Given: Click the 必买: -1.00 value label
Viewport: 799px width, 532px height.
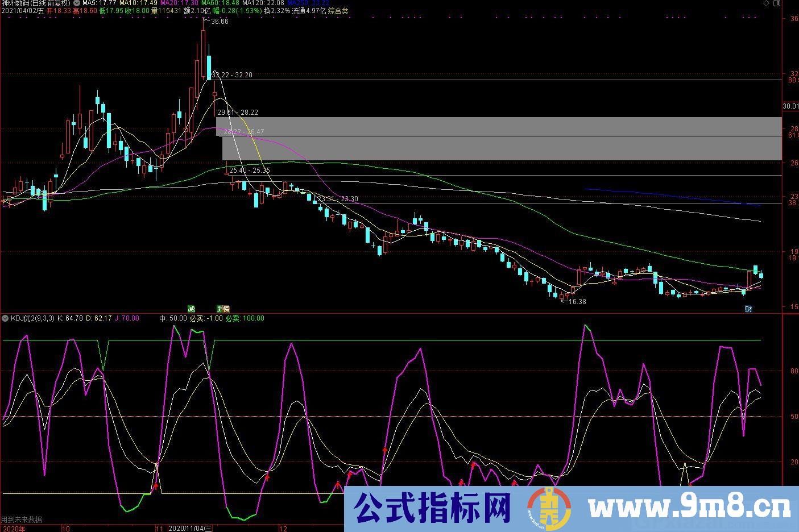Looking at the screenshot, I should [x=206, y=318].
